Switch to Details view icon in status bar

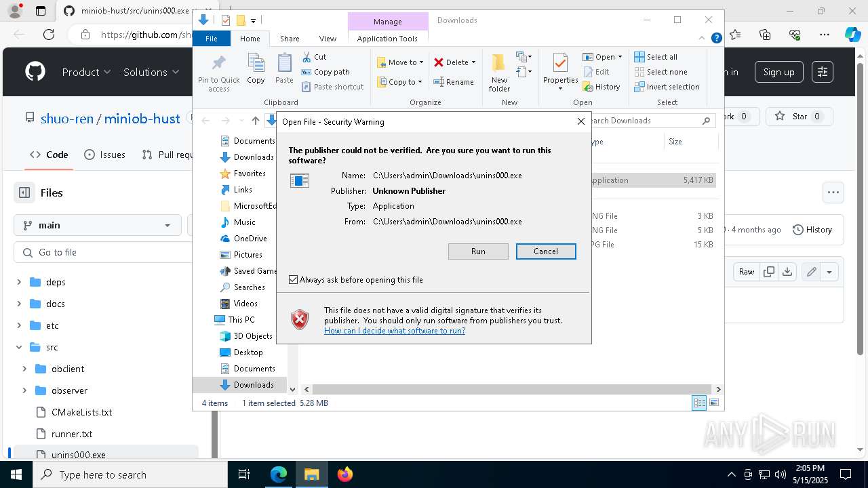(699, 403)
